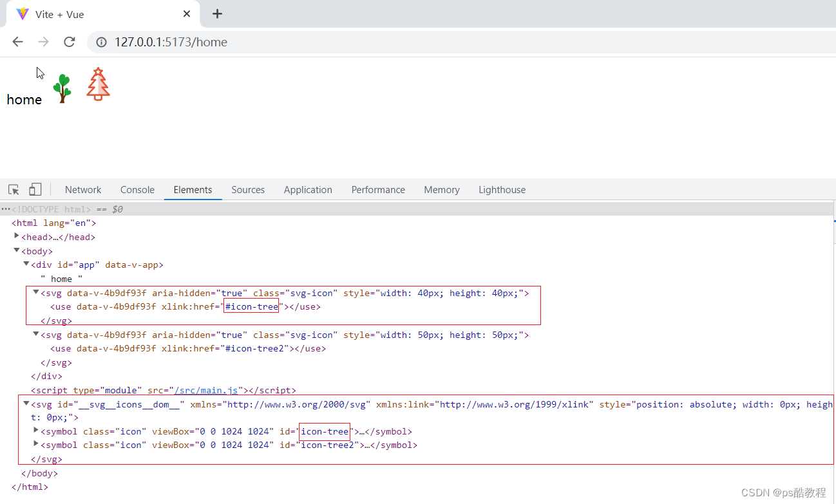Expand the head element node
This screenshot has width=836, height=504.
(x=16, y=236)
